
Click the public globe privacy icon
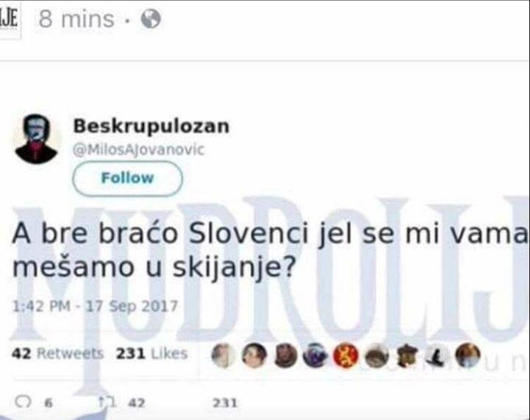tap(151, 18)
